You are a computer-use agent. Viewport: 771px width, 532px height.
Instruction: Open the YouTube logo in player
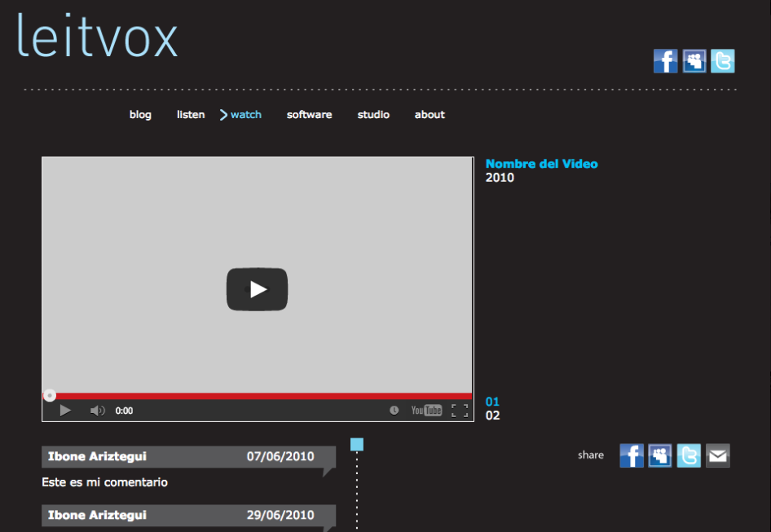pos(426,411)
